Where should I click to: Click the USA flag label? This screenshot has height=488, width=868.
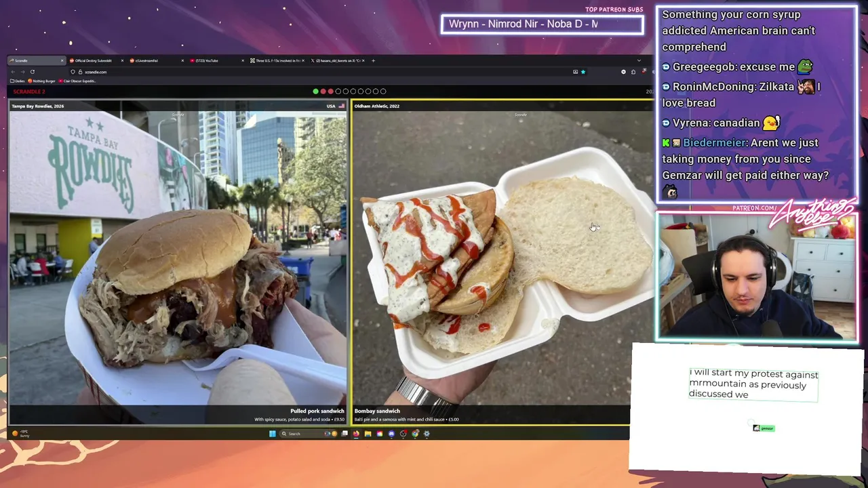tap(336, 106)
